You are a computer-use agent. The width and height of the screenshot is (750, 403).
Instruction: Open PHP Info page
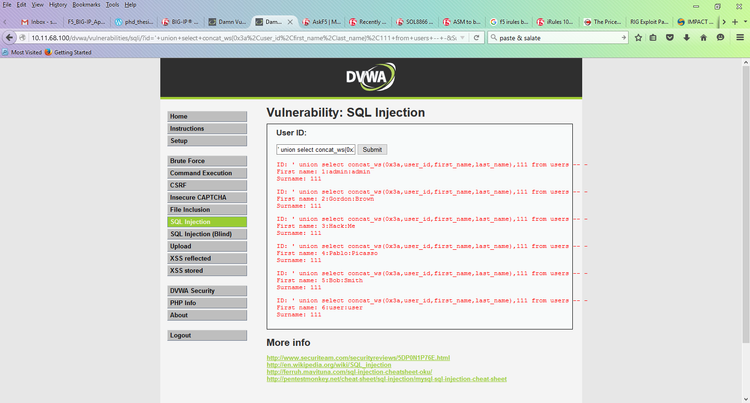tap(207, 303)
